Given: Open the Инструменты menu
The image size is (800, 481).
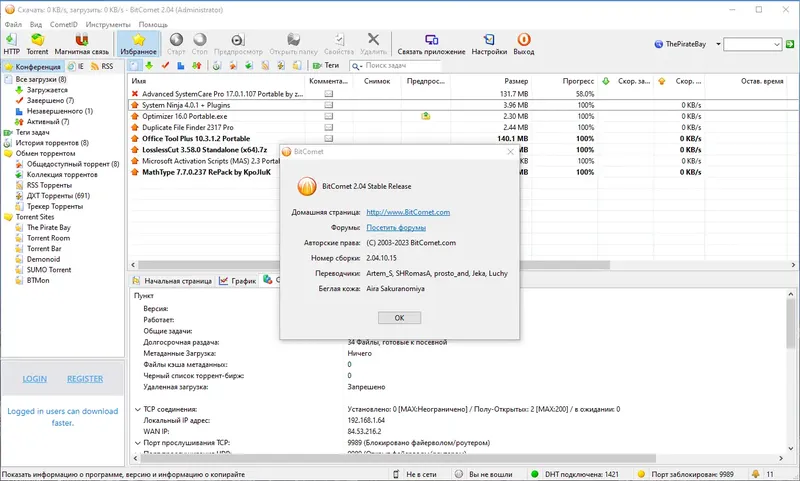Looking at the screenshot, I should click(x=108, y=24).
